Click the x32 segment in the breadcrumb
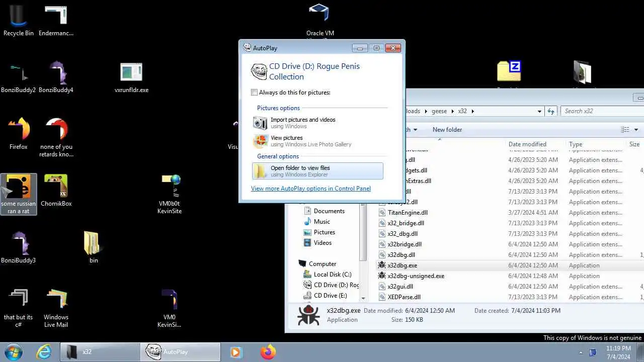This screenshot has height=362, width=644. [x=462, y=111]
